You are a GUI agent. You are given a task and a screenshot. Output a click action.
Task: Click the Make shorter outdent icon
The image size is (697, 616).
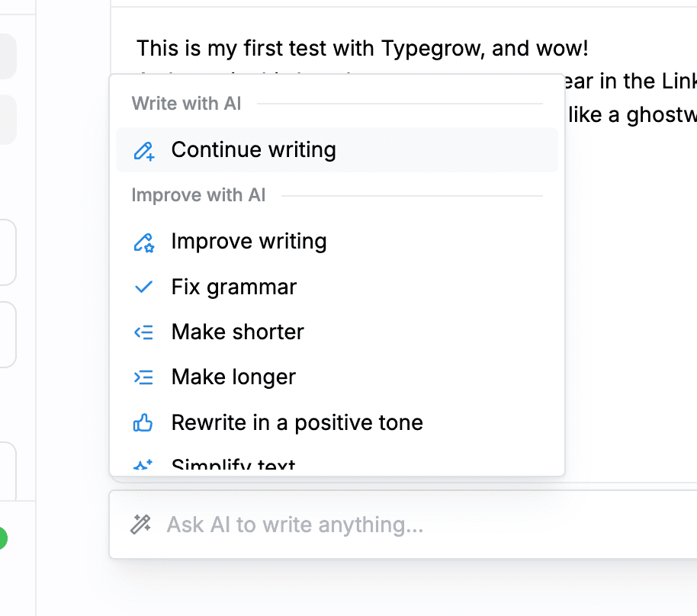pyautogui.click(x=143, y=332)
